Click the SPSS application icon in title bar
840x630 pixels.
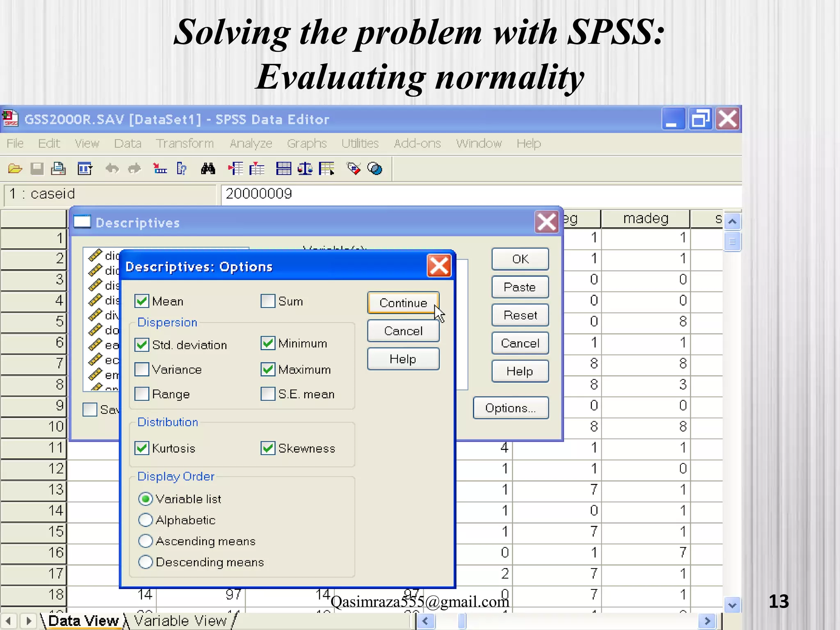[x=10, y=119]
